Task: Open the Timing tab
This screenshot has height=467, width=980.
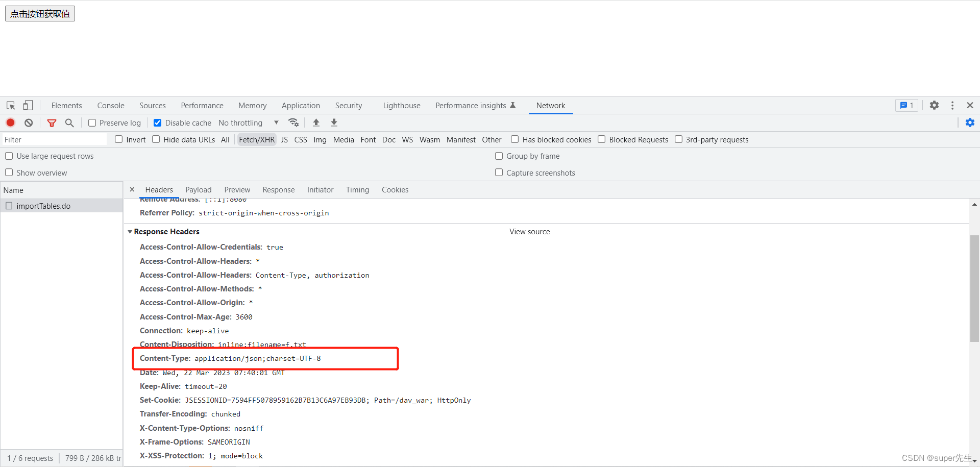Action: coord(357,189)
